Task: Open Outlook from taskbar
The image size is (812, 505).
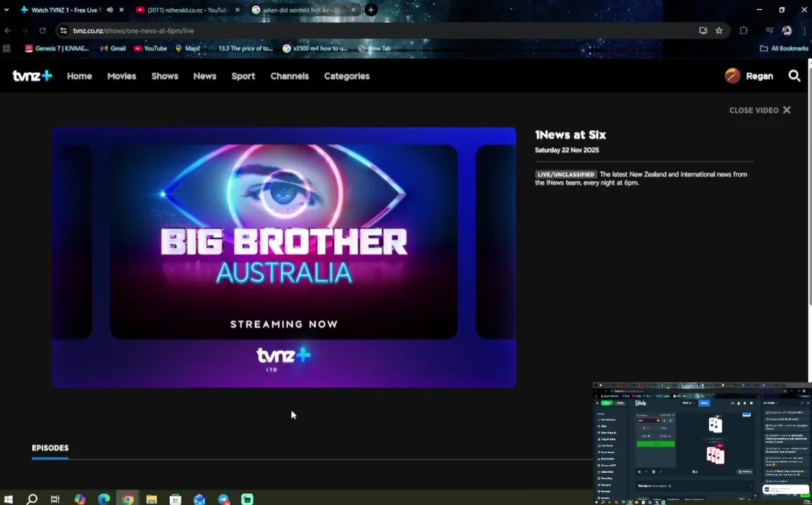Action: 199,499
